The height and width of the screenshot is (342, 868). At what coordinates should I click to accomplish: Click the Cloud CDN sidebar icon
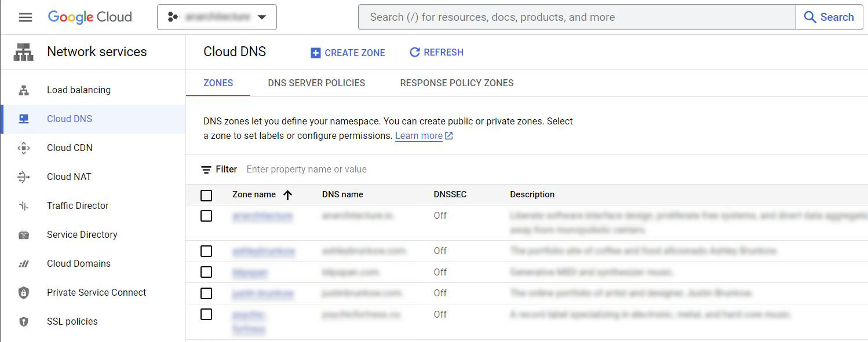coord(24,148)
